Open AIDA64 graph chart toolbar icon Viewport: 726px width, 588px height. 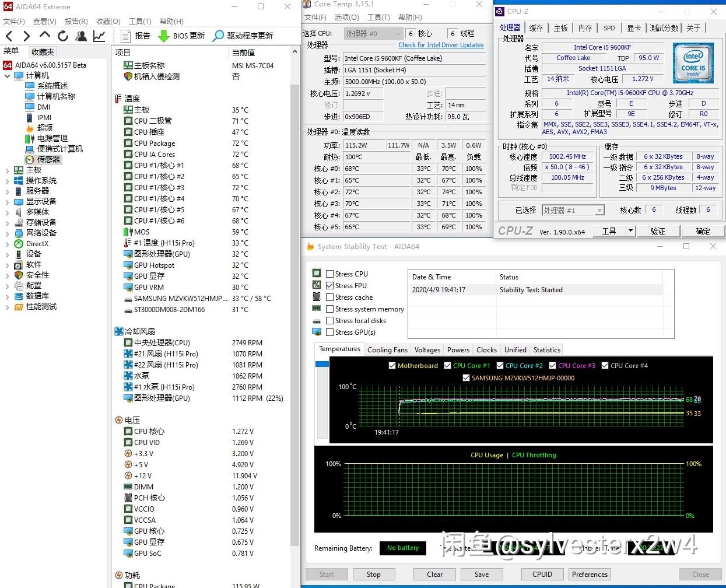99,36
